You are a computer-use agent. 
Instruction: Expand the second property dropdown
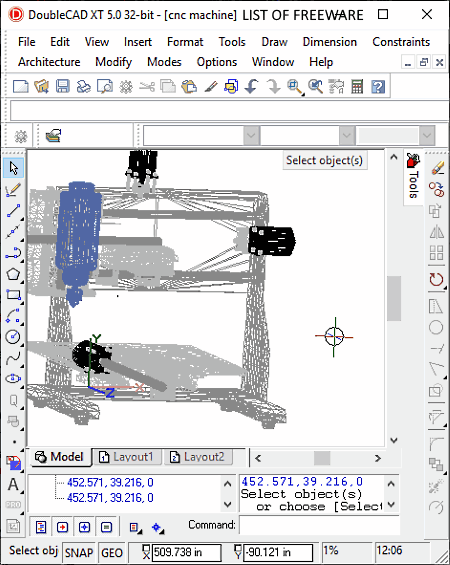tap(346, 136)
